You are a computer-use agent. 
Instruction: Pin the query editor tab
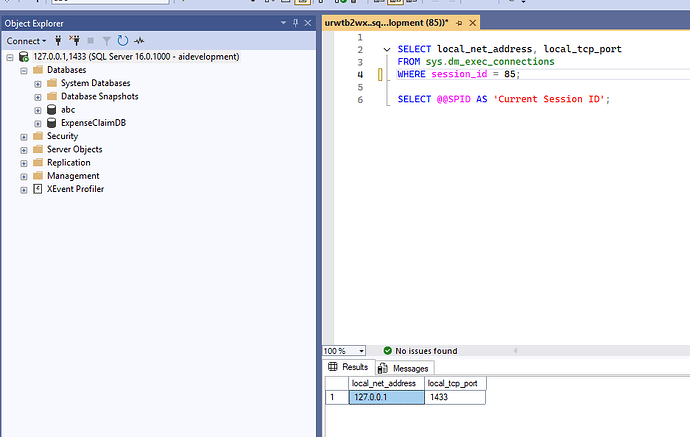(x=459, y=22)
